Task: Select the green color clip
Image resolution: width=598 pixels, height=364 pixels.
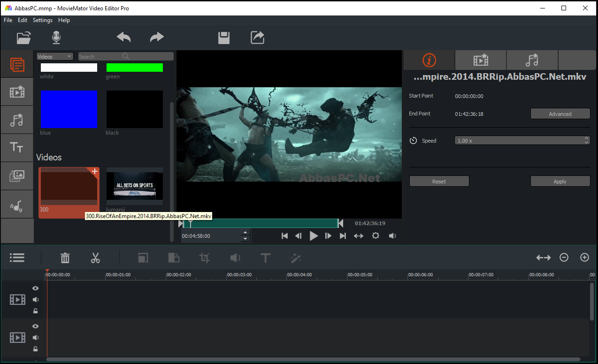Action: coord(135,68)
